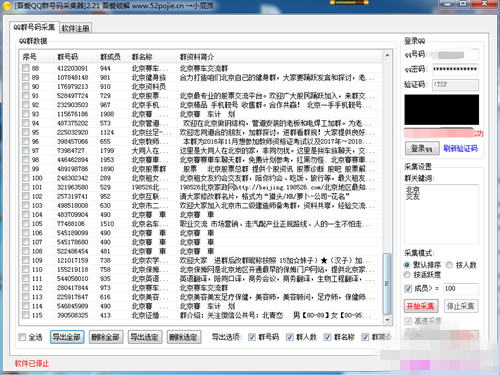
Task: Click the 停止采集 button
Action: click(x=461, y=306)
